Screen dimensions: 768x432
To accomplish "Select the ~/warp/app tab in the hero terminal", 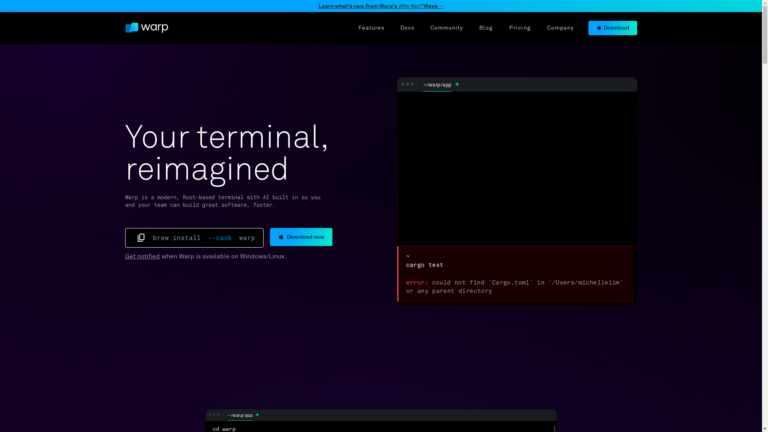I will click(x=437, y=85).
